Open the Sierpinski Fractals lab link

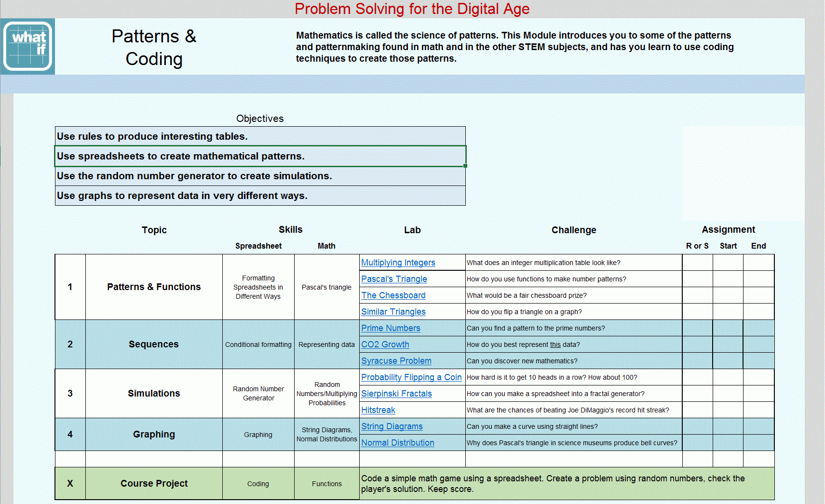(x=396, y=394)
